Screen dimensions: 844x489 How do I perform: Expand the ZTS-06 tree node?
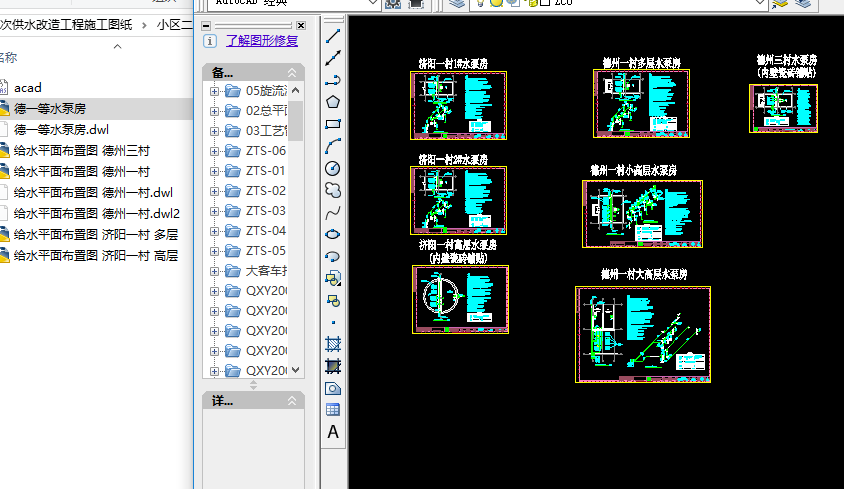click(214, 151)
